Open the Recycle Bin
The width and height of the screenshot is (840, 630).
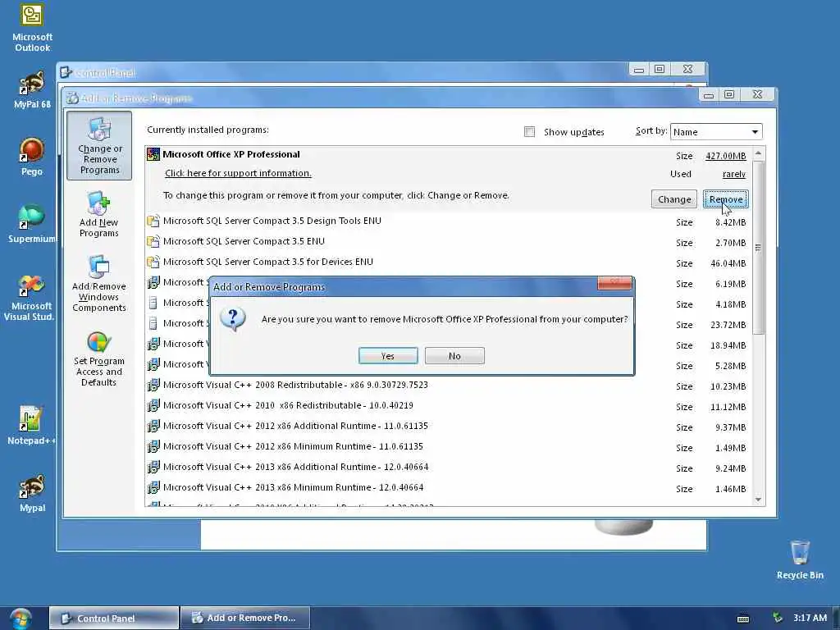(x=800, y=559)
